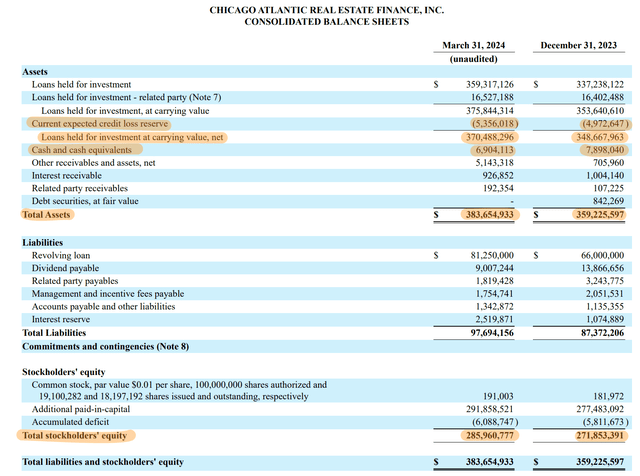
Task: Click the highlighted Total Assets value 359,225,597
Action: (x=600, y=215)
